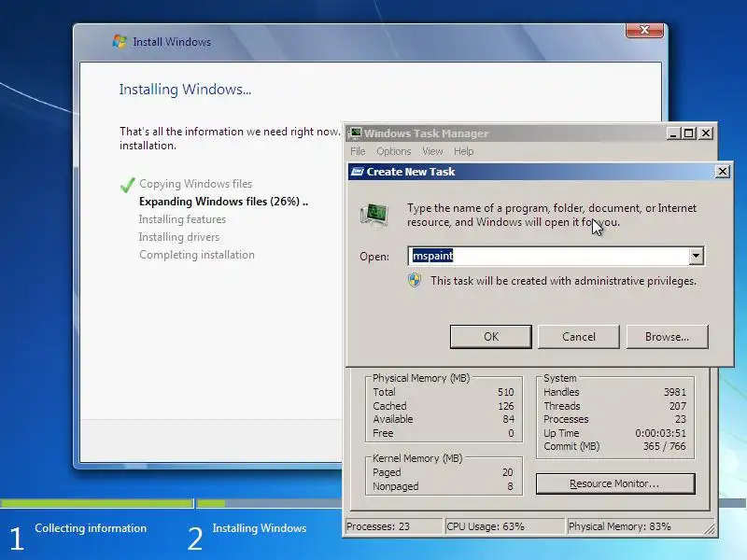The image size is (747, 560).
Task: Click the Open field containing mspaint
Action: pos(548,256)
